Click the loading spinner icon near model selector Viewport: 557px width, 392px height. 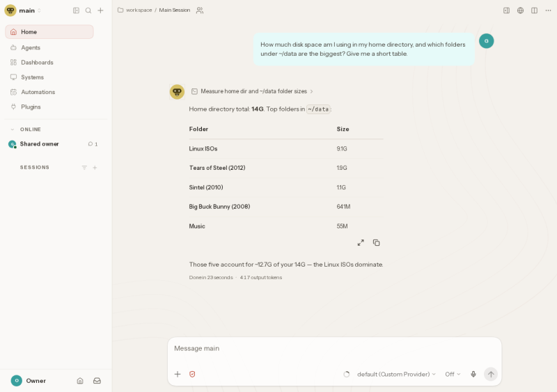[x=346, y=374]
